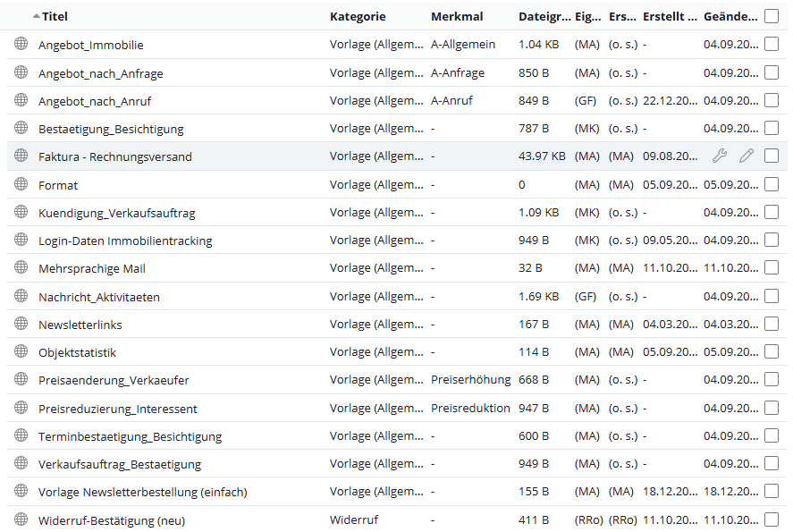Open the Angebot_nach_Anfrage template

pyautogui.click(x=101, y=73)
